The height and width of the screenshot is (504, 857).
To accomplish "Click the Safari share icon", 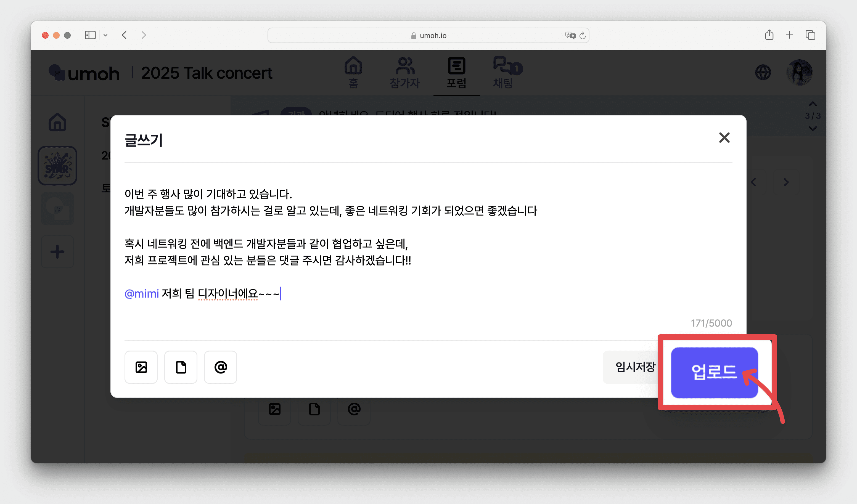I will coord(769,35).
